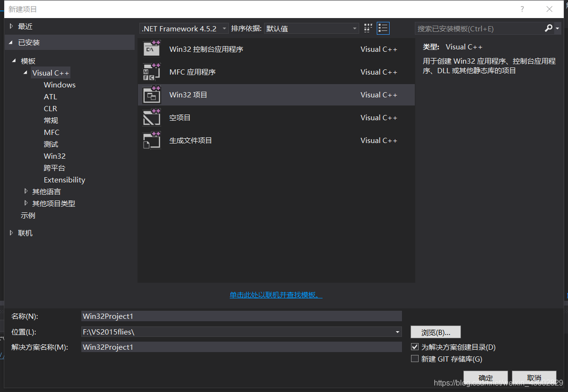The width and height of the screenshot is (568, 392).
Task: Open 单击此处以联机并查找模板 link
Action: 276,295
